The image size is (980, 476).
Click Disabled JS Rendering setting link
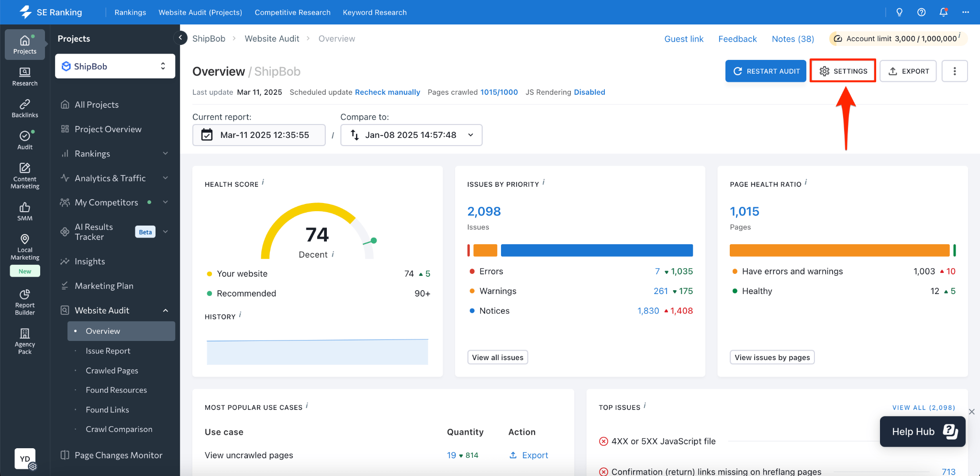pyautogui.click(x=589, y=92)
